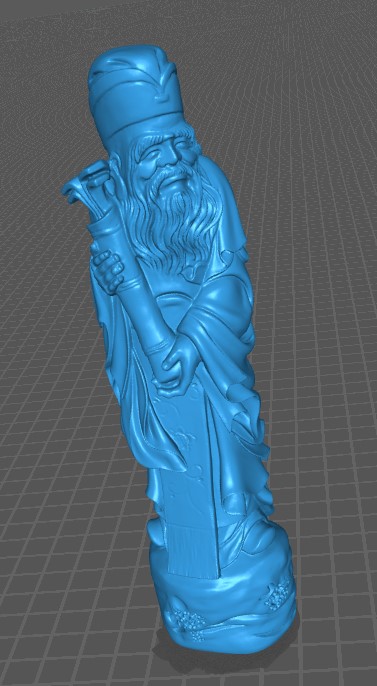Select the flat tablet panel on the robe front
This screenshot has height=686, width=377.
click(188, 481)
